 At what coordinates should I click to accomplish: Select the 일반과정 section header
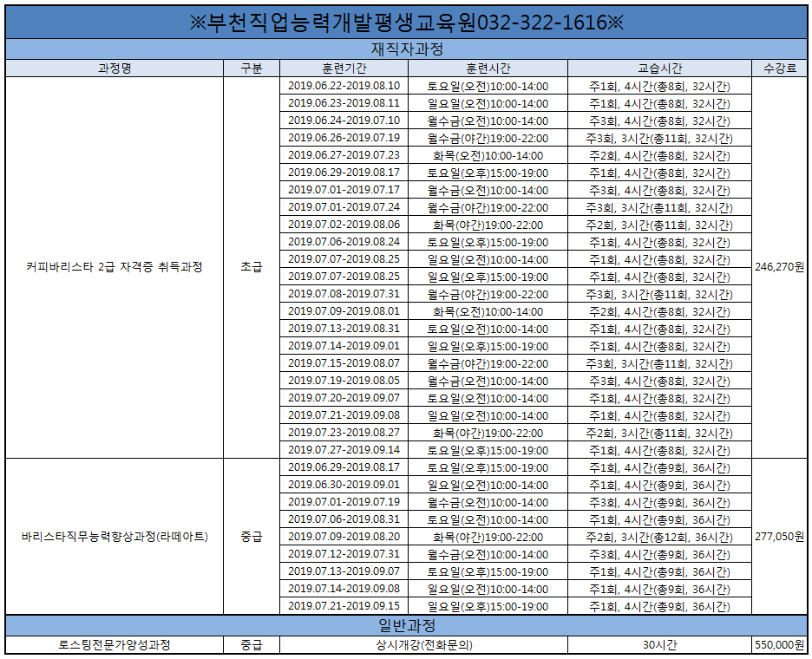point(406,625)
